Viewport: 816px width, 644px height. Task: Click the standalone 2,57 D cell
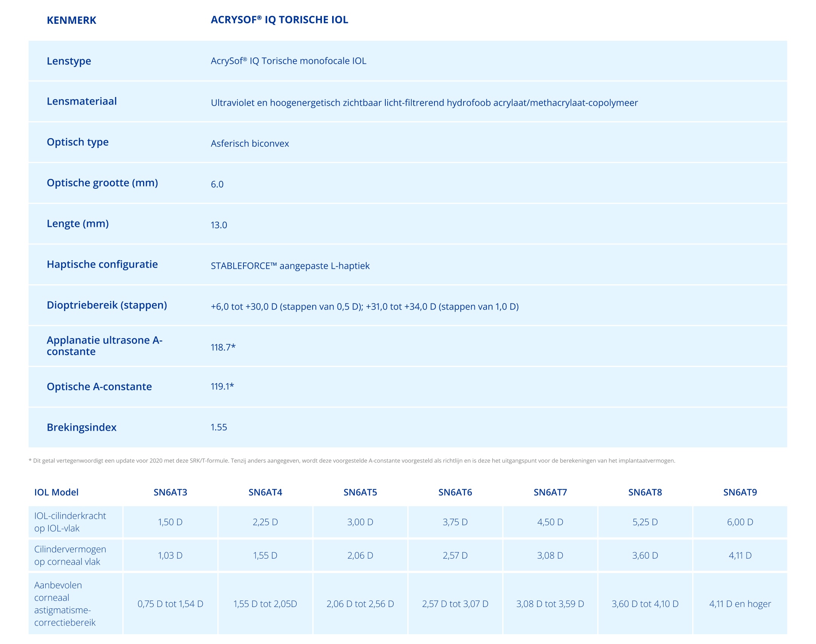pyautogui.click(x=455, y=555)
